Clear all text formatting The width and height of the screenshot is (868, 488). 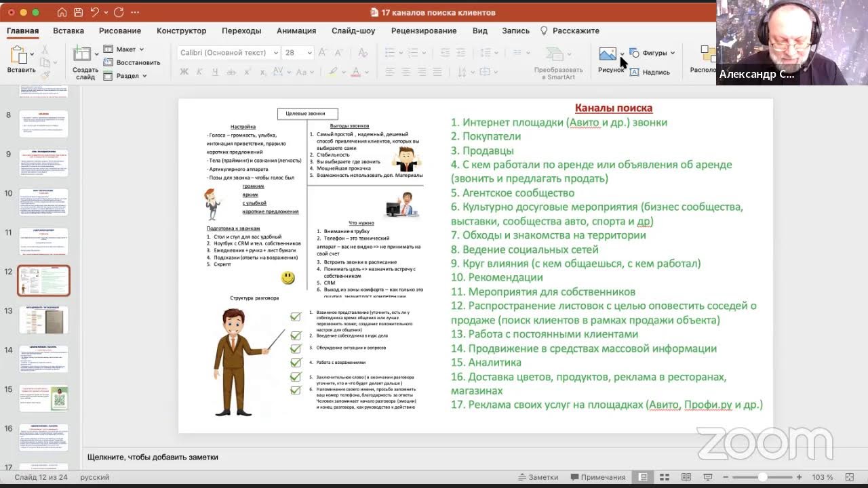362,52
